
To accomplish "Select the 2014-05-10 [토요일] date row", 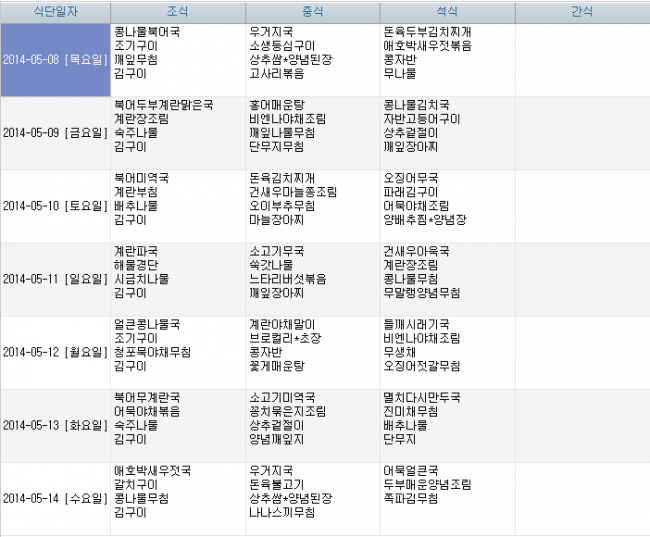I will (55, 206).
